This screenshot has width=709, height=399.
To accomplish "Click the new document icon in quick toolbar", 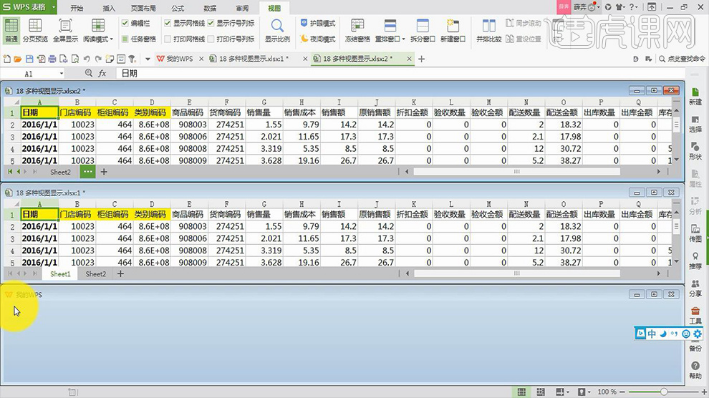I will click(7, 59).
